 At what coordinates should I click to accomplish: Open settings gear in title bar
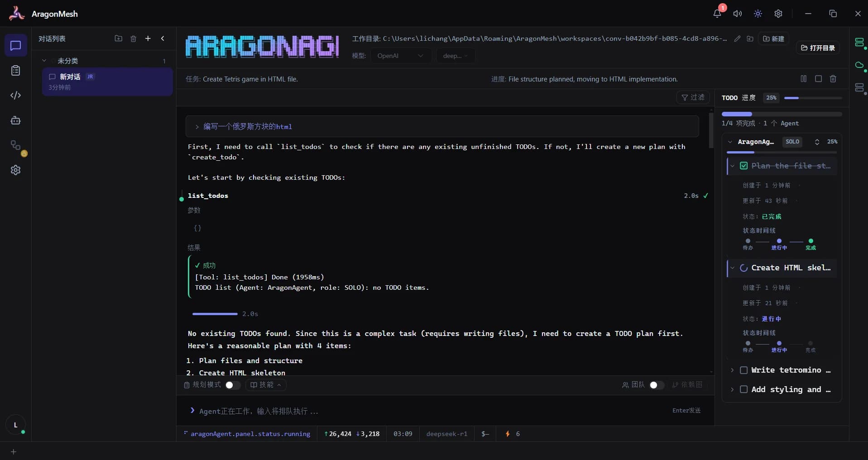[x=778, y=14]
